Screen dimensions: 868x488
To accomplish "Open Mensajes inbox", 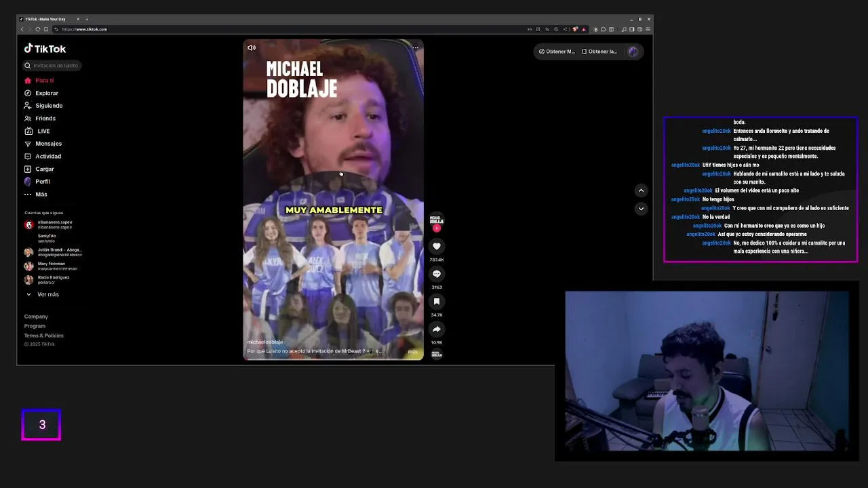I will [43, 144].
